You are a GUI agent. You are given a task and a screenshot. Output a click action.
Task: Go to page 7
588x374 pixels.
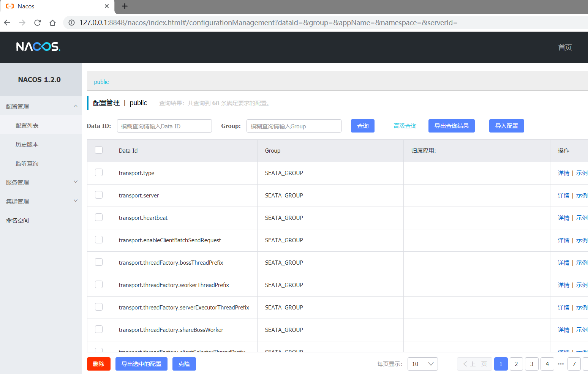point(574,364)
